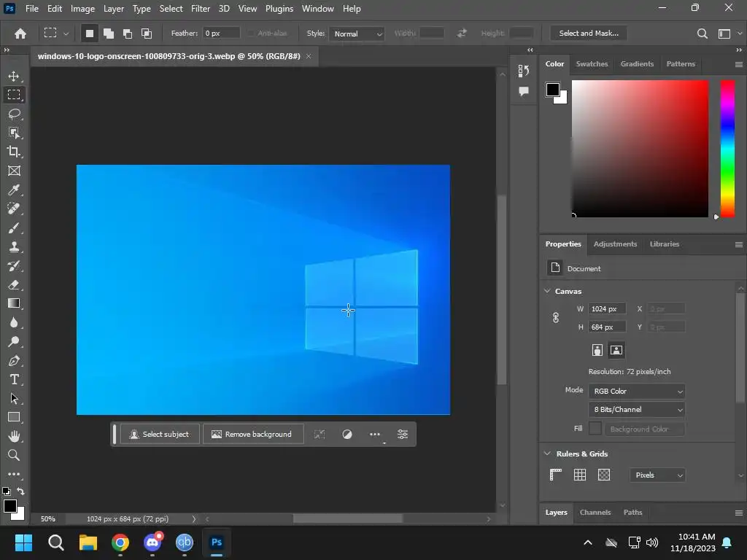Click Select subject button
Image resolution: width=747 pixels, height=560 pixels.
tap(160, 435)
